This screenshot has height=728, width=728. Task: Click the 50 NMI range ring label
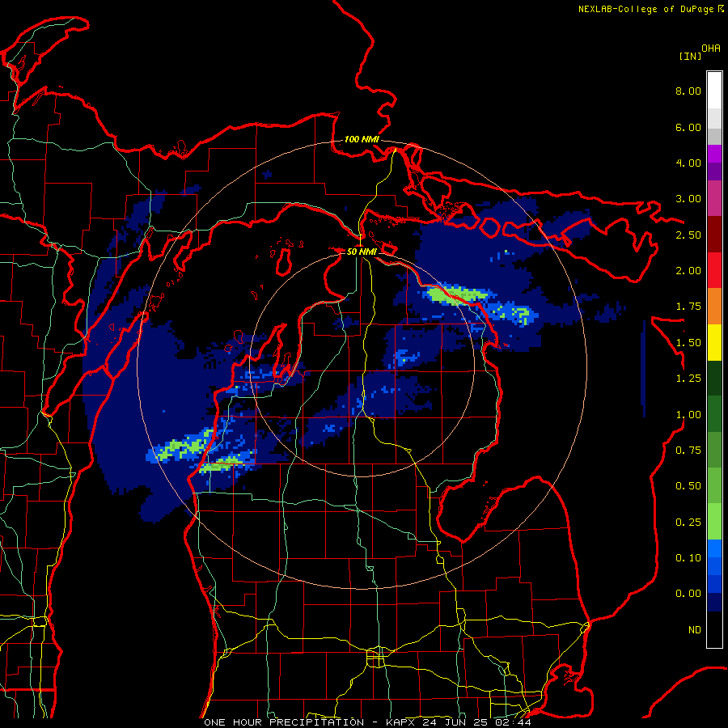point(362,252)
